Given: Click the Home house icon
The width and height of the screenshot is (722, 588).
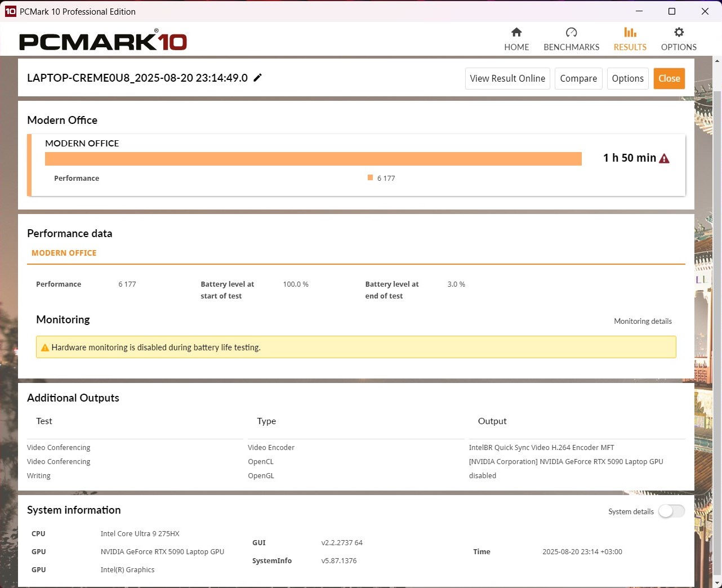Looking at the screenshot, I should click(x=516, y=33).
